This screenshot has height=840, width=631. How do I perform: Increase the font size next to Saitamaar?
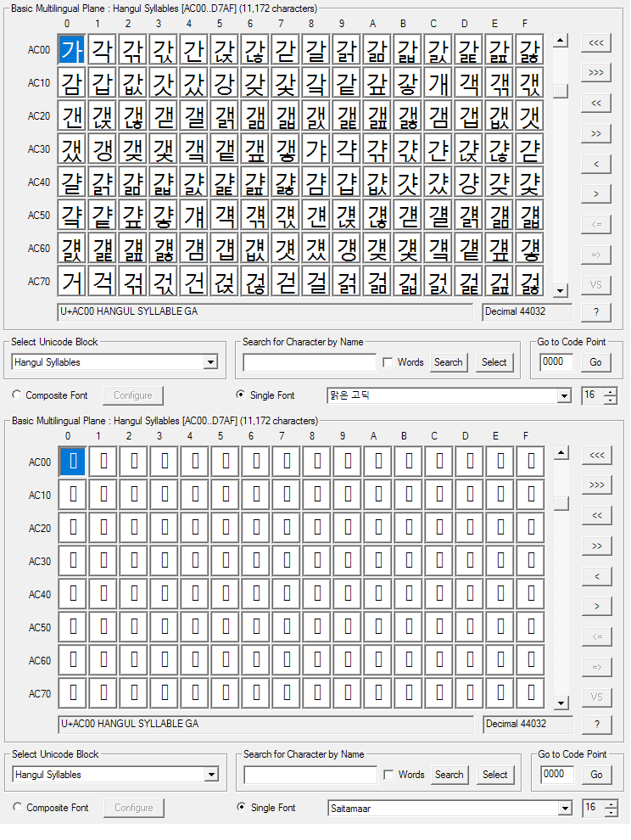tap(610, 804)
